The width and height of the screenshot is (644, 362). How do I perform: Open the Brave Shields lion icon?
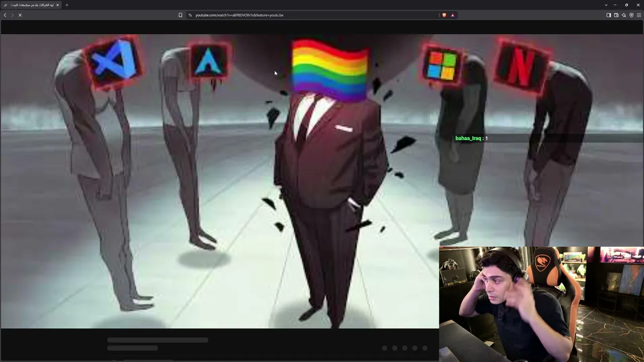pyautogui.click(x=444, y=15)
